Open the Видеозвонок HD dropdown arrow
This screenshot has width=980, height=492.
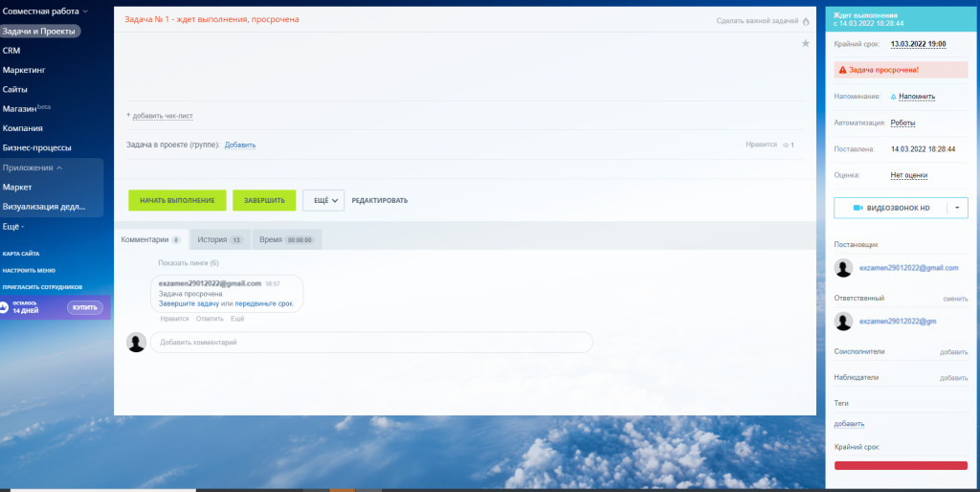click(957, 208)
